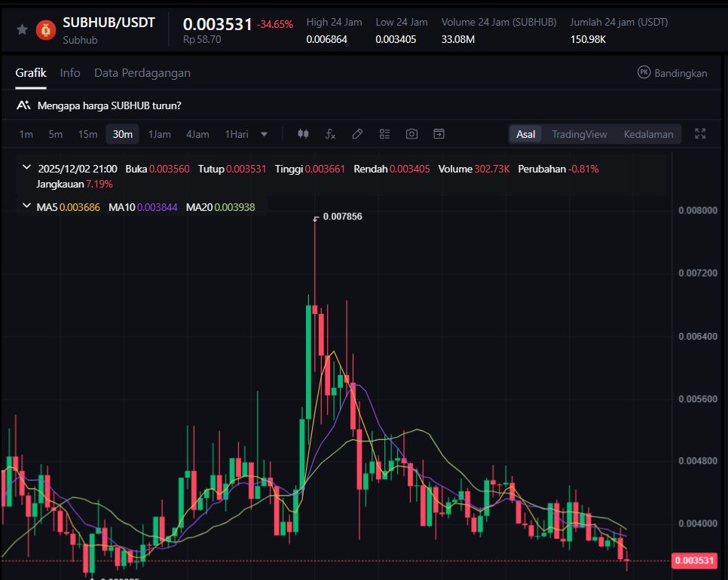Click the calendar date jump icon
728x580 pixels.
(x=439, y=134)
